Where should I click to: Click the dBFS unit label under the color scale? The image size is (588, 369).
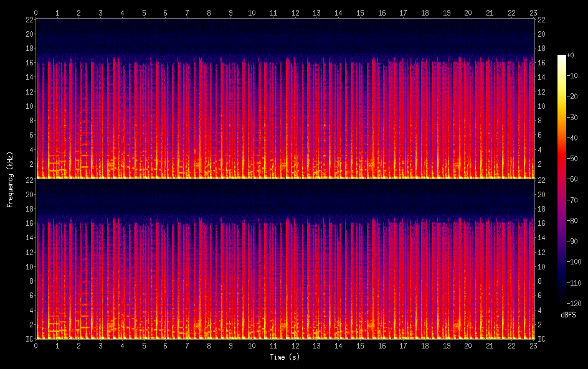tap(568, 315)
